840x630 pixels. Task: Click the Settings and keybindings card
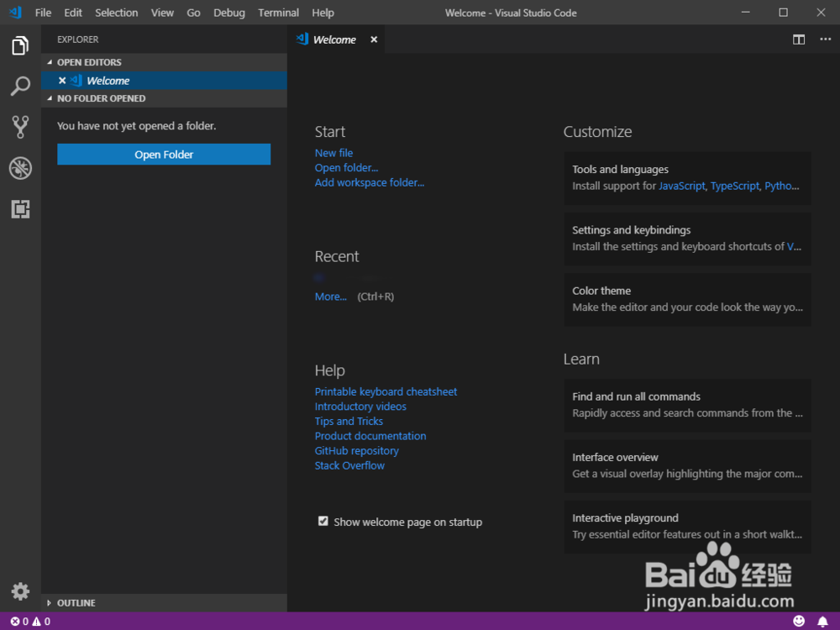(x=687, y=239)
